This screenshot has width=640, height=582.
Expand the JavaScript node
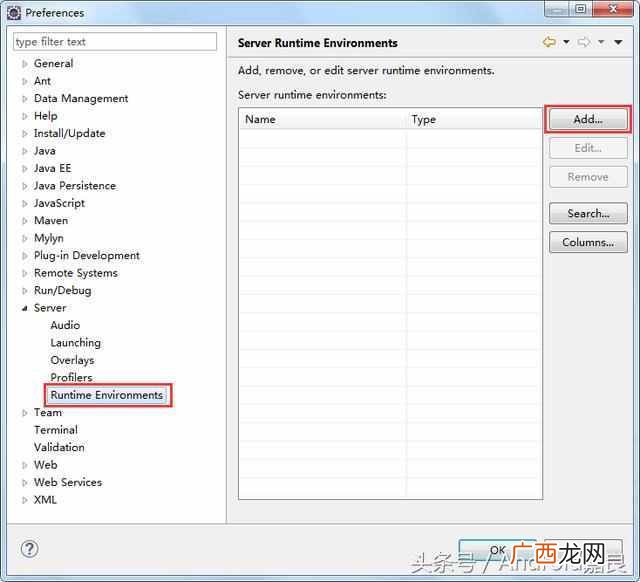click(x=25, y=203)
